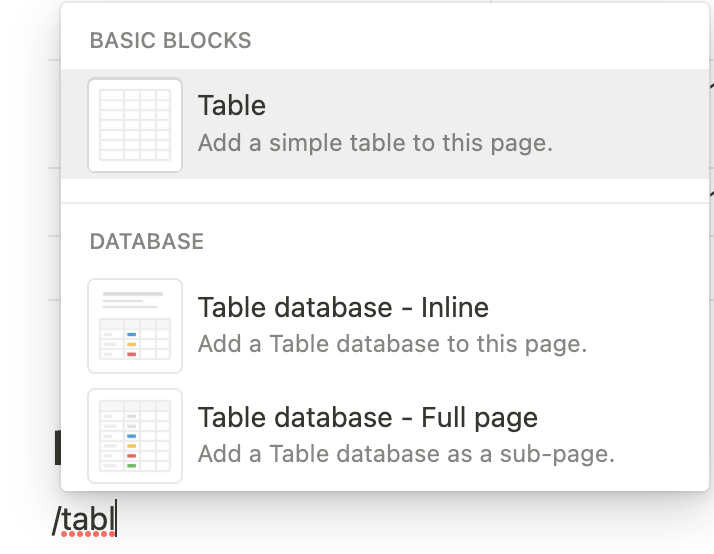Select the highlighted Table block option
714x554 pixels.
click(x=385, y=124)
